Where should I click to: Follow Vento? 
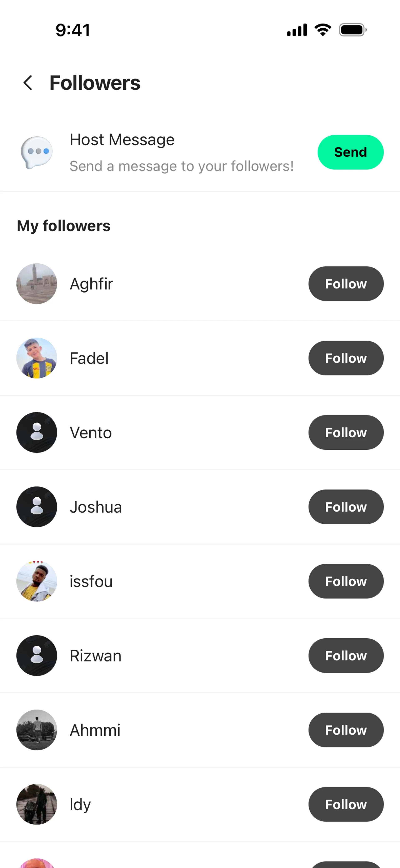[346, 432]
